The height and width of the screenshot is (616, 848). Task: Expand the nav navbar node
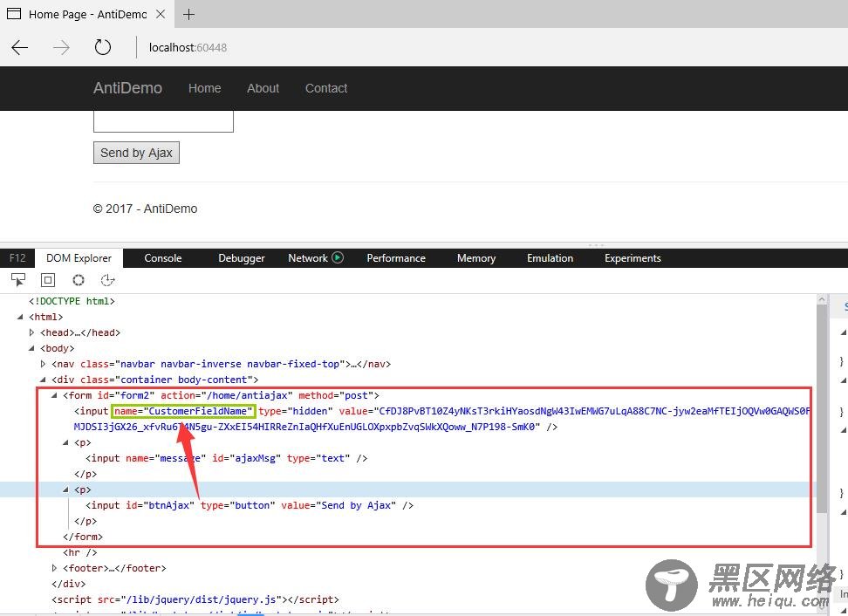43,364
